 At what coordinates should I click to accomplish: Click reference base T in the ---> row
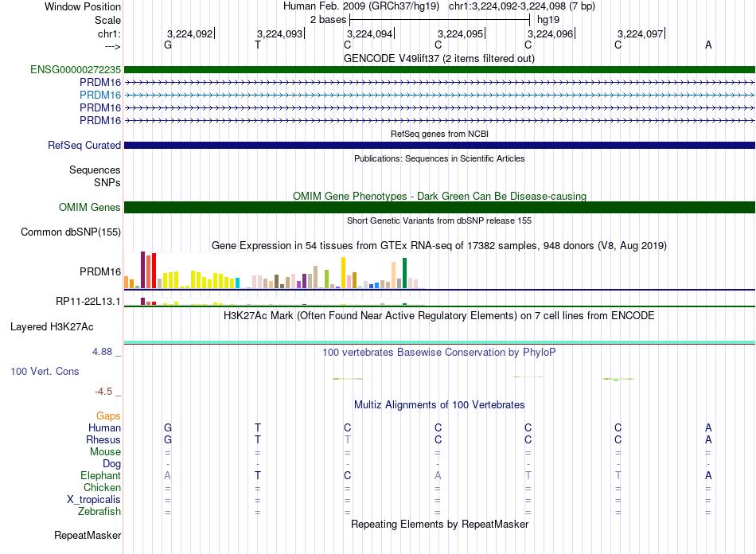258,45
